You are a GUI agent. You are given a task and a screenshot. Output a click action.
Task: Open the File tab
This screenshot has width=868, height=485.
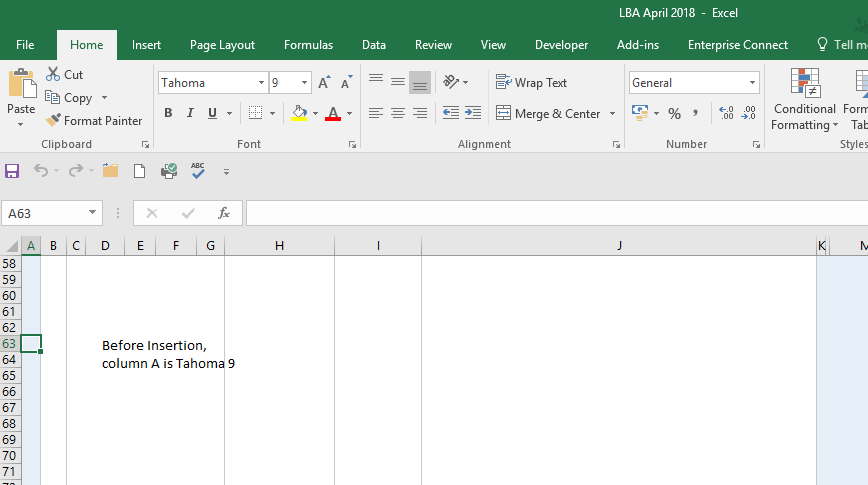click(x=25, y=45)
